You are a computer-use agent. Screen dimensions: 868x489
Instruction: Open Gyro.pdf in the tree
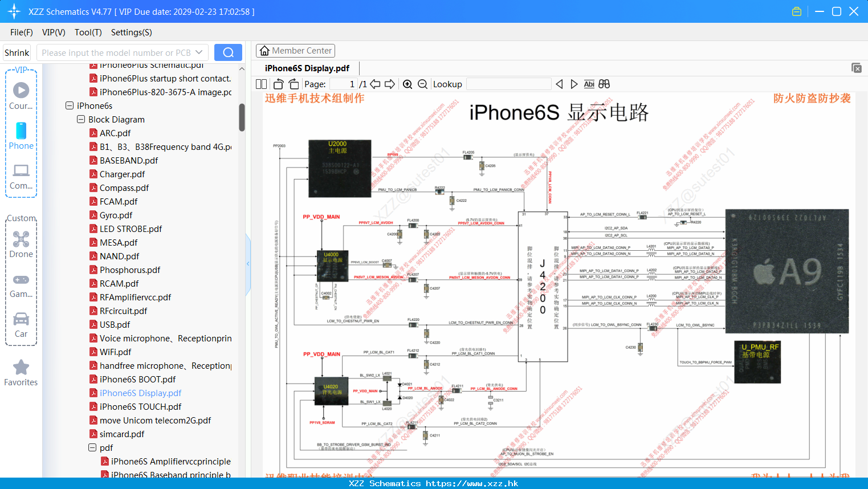click(116, 215)
